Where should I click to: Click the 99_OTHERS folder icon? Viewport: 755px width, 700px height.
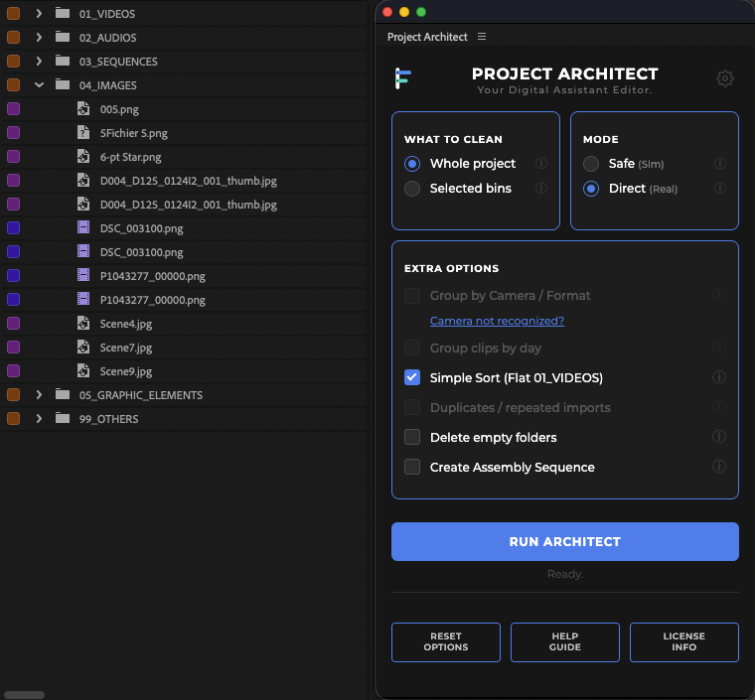click(63, 419)
